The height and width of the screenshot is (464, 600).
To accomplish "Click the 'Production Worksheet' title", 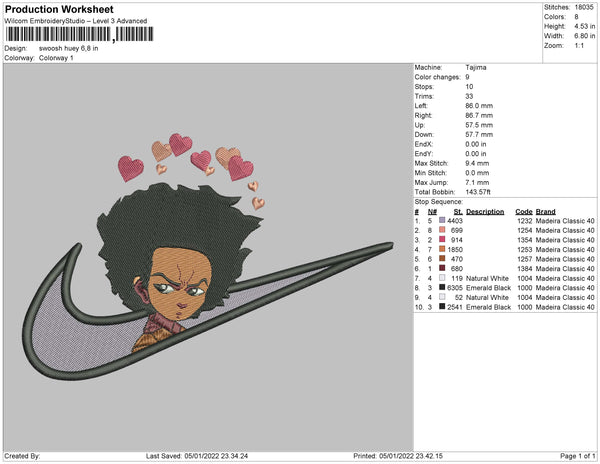I will [x=59, y=10].
